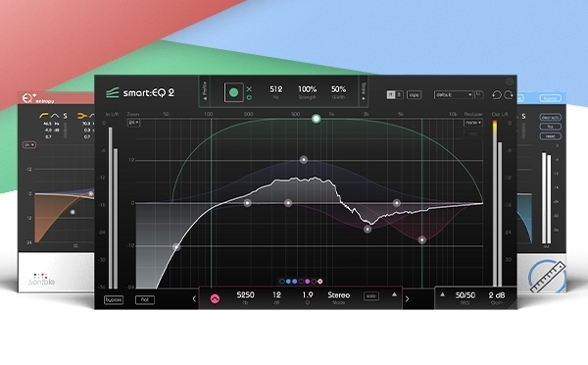Click the pink bell filter shape icon
This screenshot has height=365, width=588.
(x=215, y=298)
